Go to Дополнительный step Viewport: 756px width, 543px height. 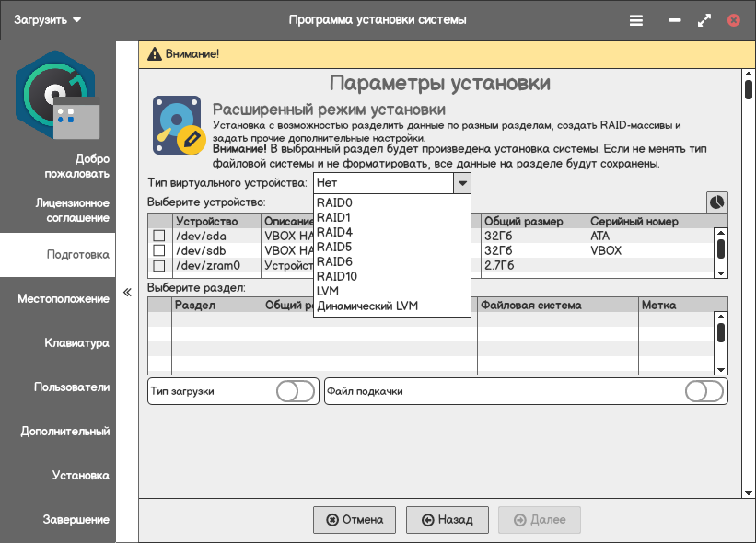click(58, 432)
